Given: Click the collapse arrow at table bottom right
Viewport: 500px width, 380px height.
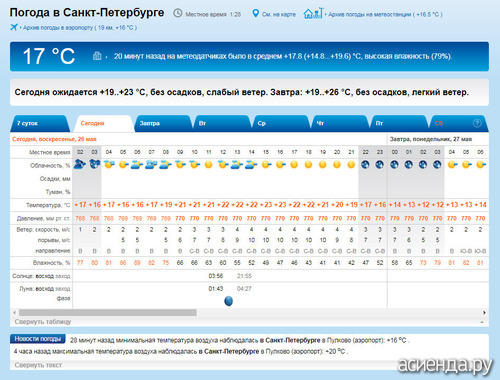Looking at the screenshot, I should click(x=482, y=322).
